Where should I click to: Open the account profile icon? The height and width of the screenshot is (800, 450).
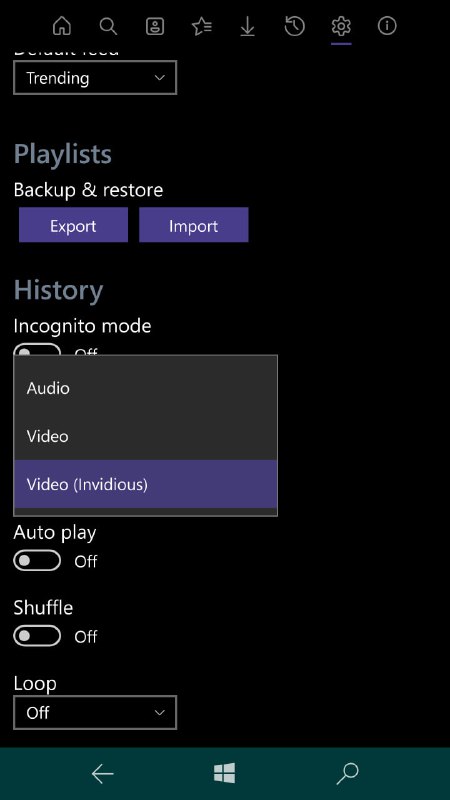pos(155,26)
